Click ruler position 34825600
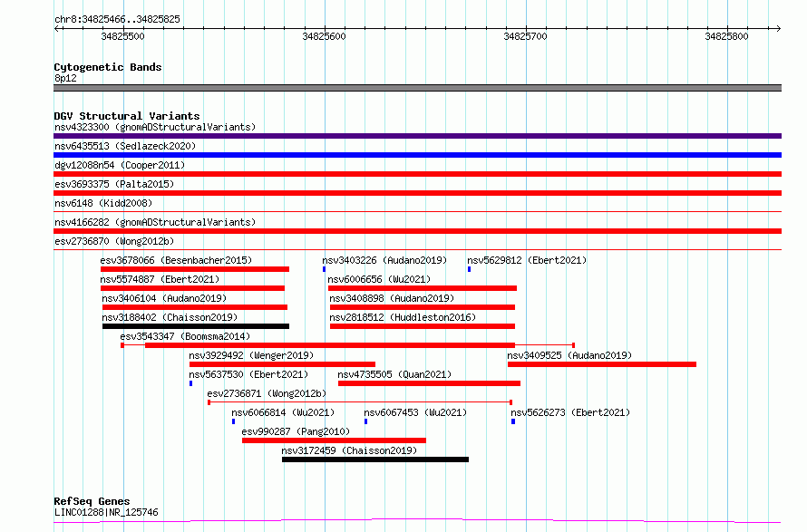Viewport: 807px width, 532px height. pyautogui.click(x=325, y=36)
